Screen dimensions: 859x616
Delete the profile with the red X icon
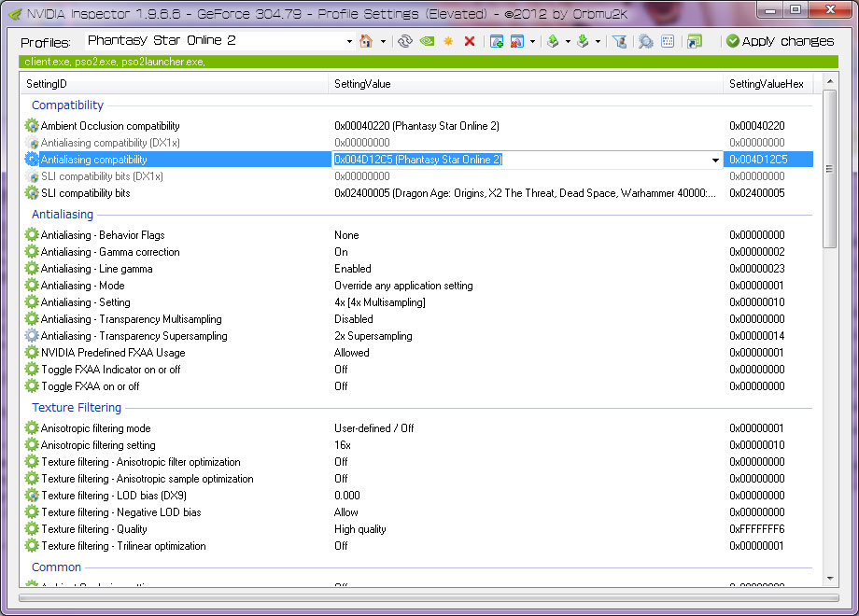470,41
